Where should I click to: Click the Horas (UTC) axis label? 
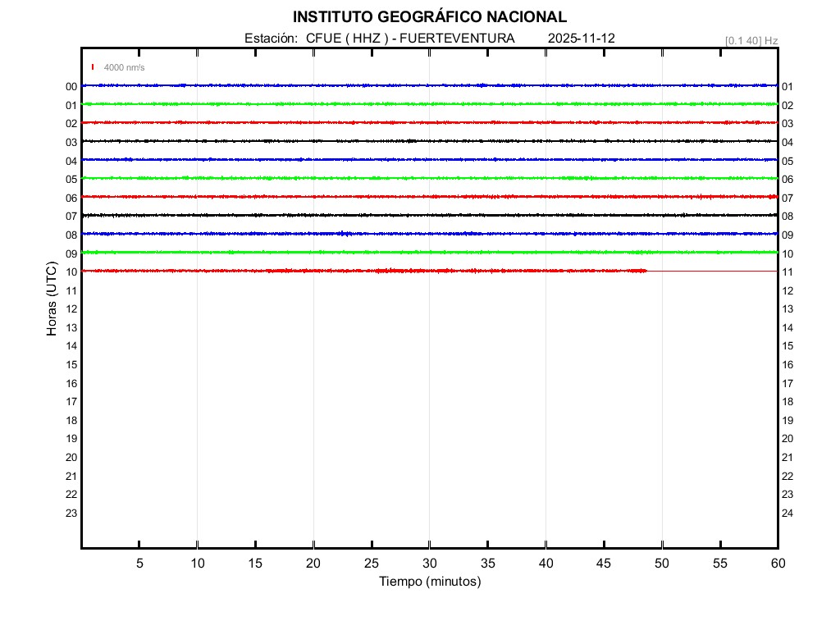pos(52,299)
